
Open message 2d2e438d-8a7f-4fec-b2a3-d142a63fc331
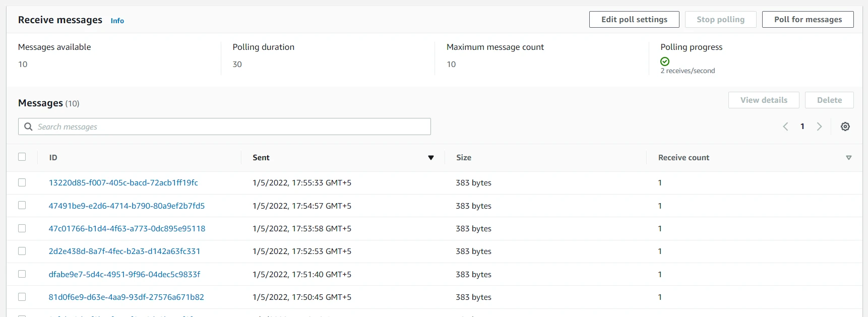[125, 251]
